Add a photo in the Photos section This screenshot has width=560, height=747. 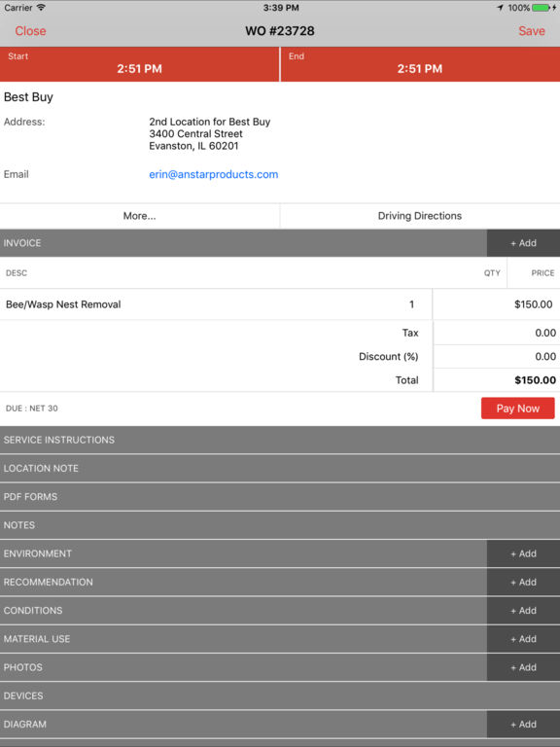(x=523, y=667)
